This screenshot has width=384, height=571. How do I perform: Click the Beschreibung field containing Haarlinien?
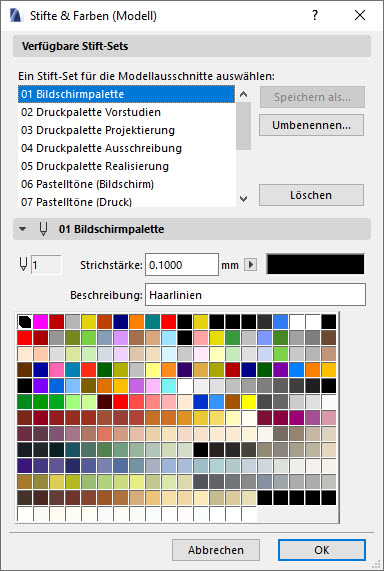[255, 295]
